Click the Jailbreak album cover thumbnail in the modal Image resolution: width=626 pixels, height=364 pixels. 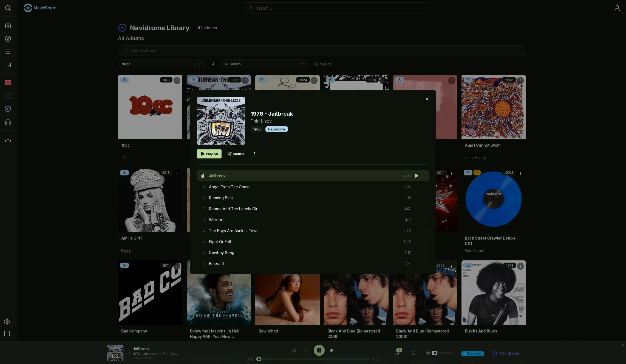pos(221,121)
